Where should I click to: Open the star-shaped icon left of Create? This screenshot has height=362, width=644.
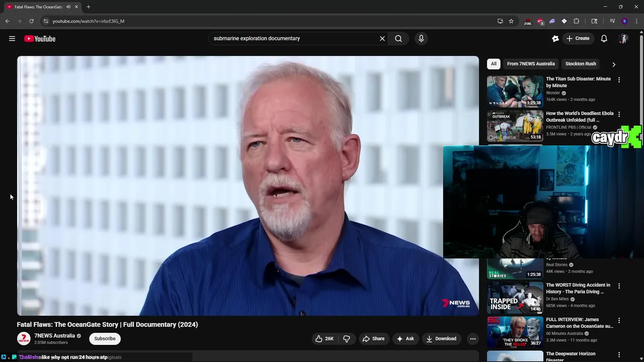[x=555, y=39]
